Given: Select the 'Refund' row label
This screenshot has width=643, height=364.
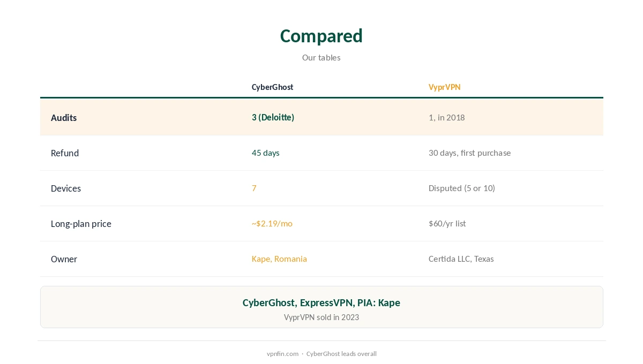Looking at the screenshot, I should pos(65,153).
